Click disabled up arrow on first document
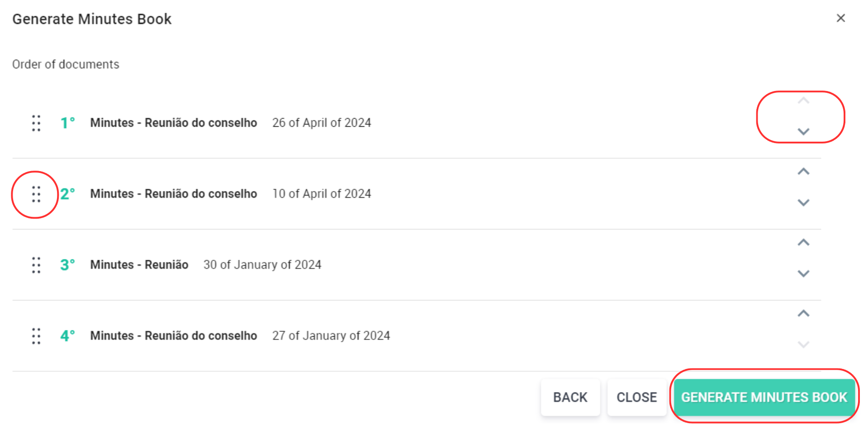 tap(803, 101)
